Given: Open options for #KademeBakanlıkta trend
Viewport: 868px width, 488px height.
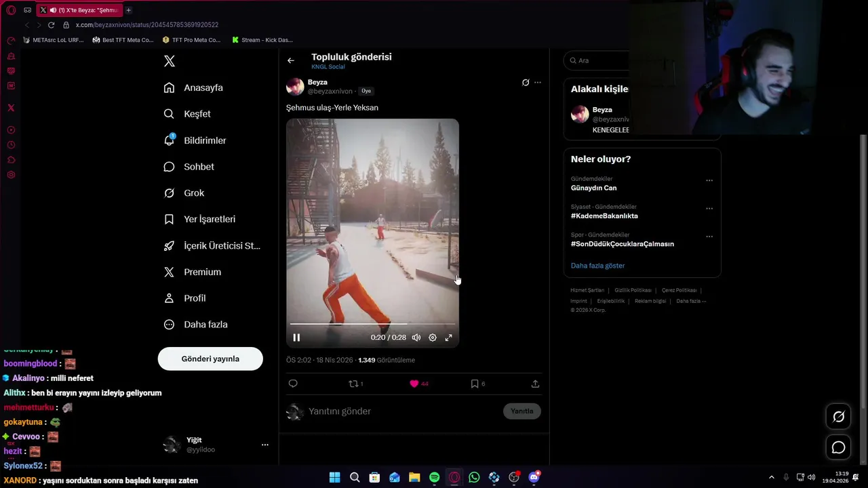Looking at the screenshot, I should point(709,209).
